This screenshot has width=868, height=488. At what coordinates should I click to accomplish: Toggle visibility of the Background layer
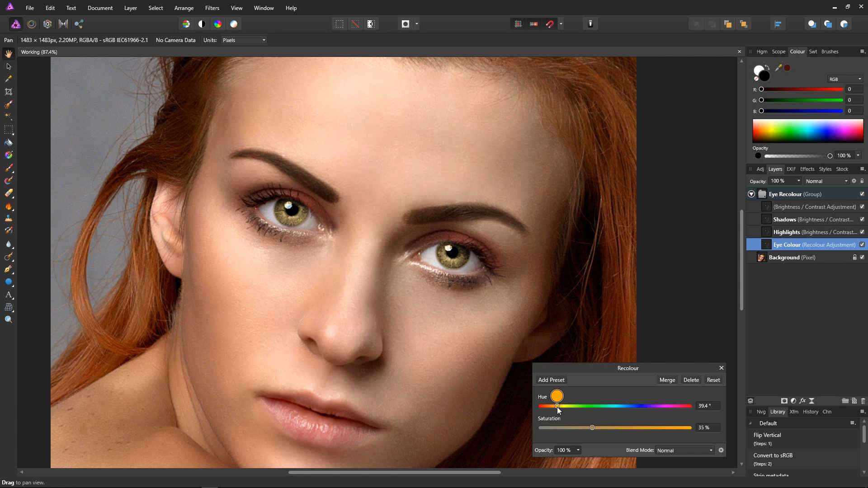[862, 257]
